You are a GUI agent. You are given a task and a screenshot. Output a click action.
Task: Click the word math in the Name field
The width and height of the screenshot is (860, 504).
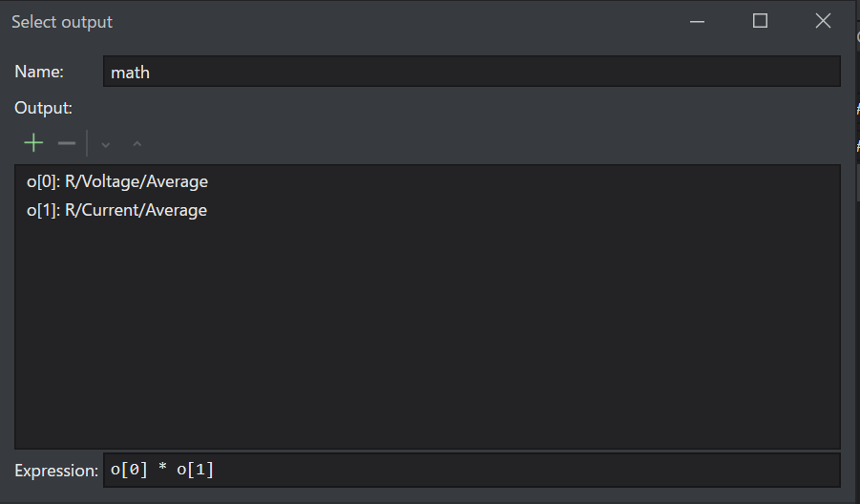point(130,73)
